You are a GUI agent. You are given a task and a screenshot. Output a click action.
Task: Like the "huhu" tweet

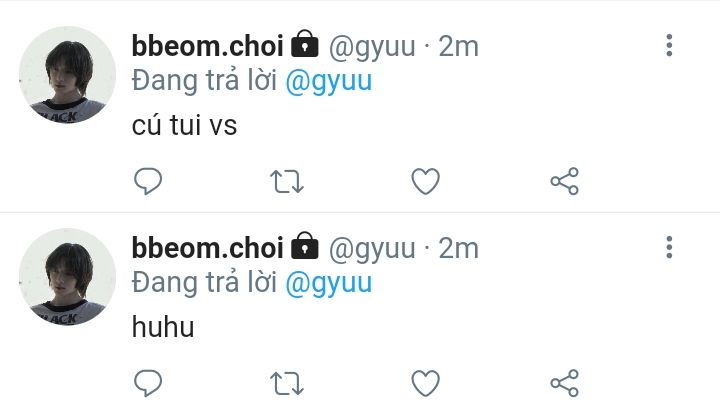(425, 382)
